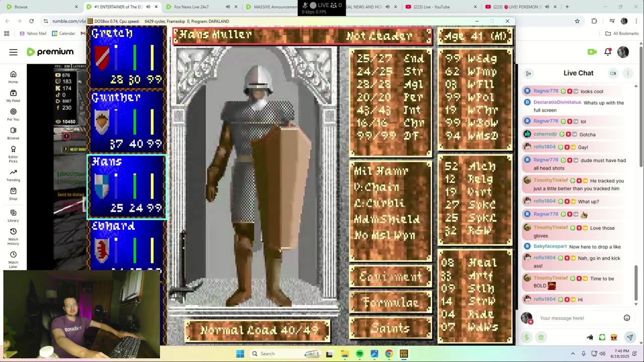This screenshot has width=644, height=362.
Task: Open Watch Later in sidebar
Action: tap(13, 259)
